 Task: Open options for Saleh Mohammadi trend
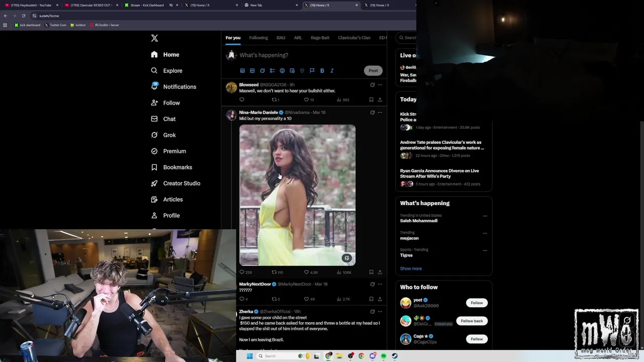tap(485, 216)
